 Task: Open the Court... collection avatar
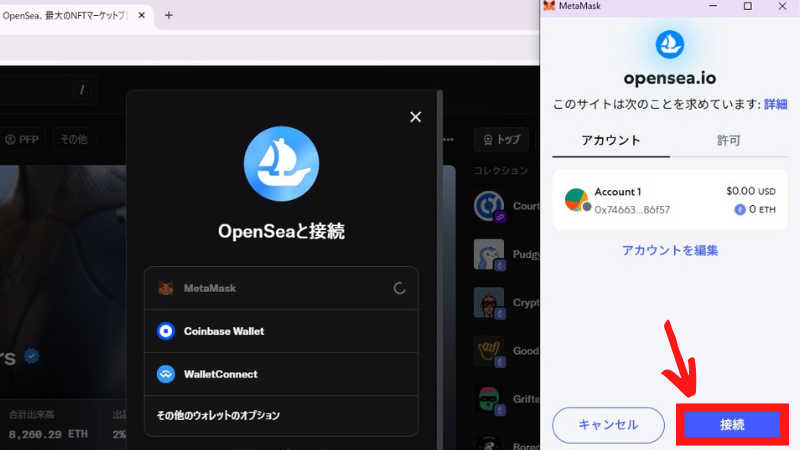[489, 206]
